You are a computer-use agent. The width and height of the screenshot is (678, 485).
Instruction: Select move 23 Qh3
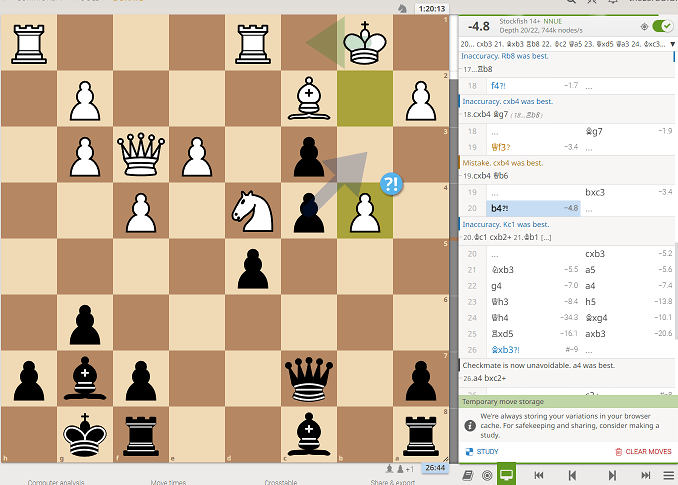[533, 302]
